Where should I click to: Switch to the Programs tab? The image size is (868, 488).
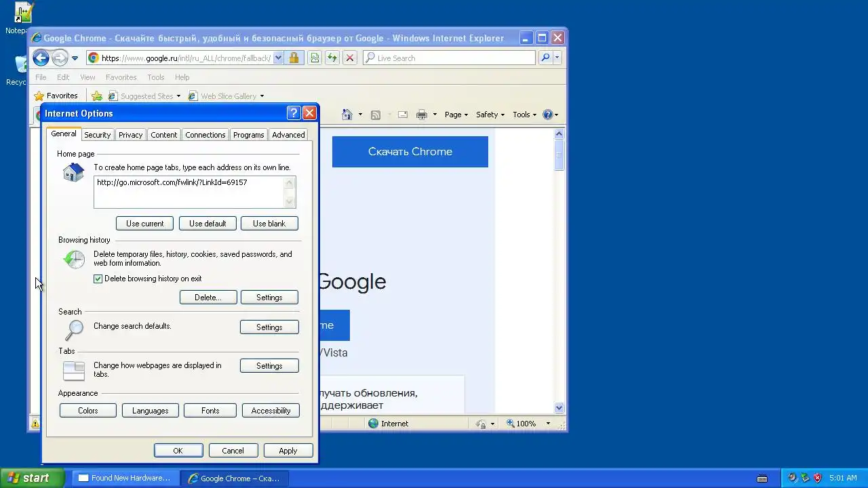click(x=248, y=135)
